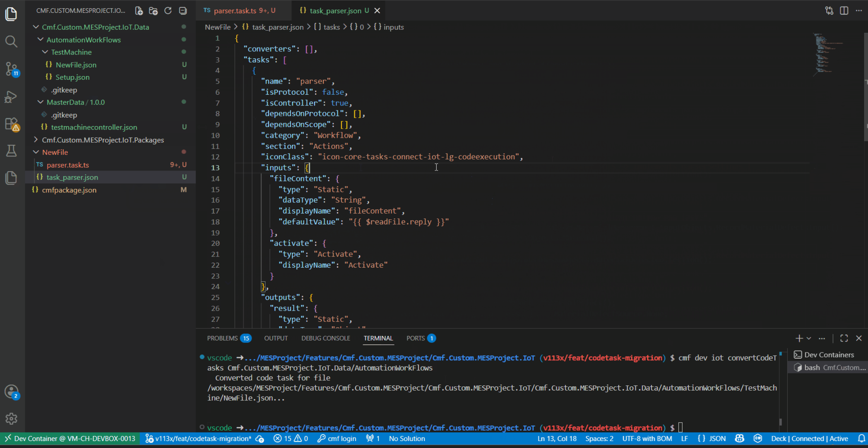Click cmf login in status bar
Screen dimensions: 868x448
coord(337,438)
